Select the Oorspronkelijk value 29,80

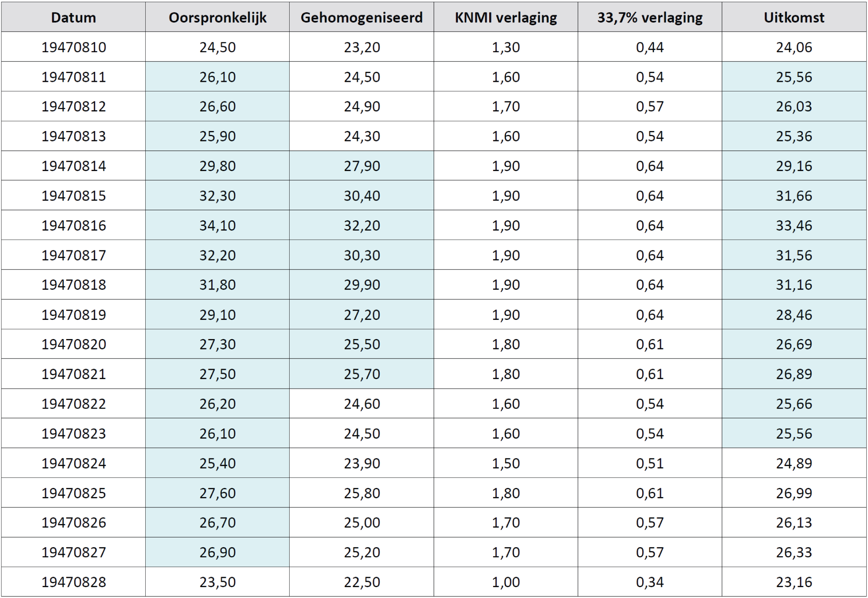[217, 166]
